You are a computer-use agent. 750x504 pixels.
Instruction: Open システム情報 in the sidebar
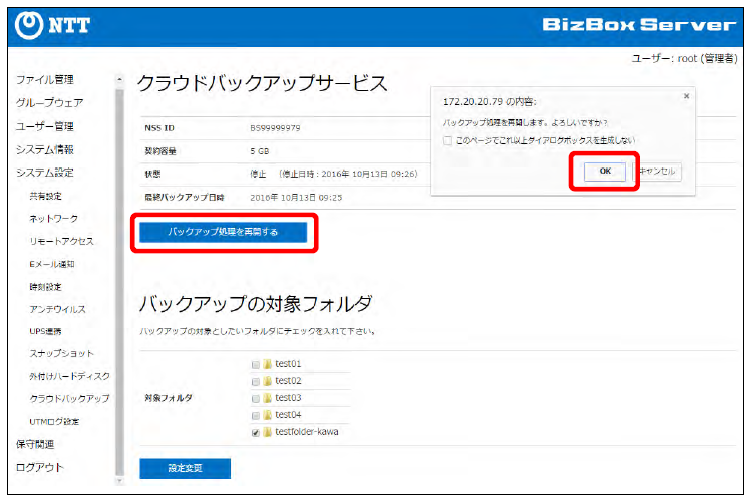tap(44, 150)
